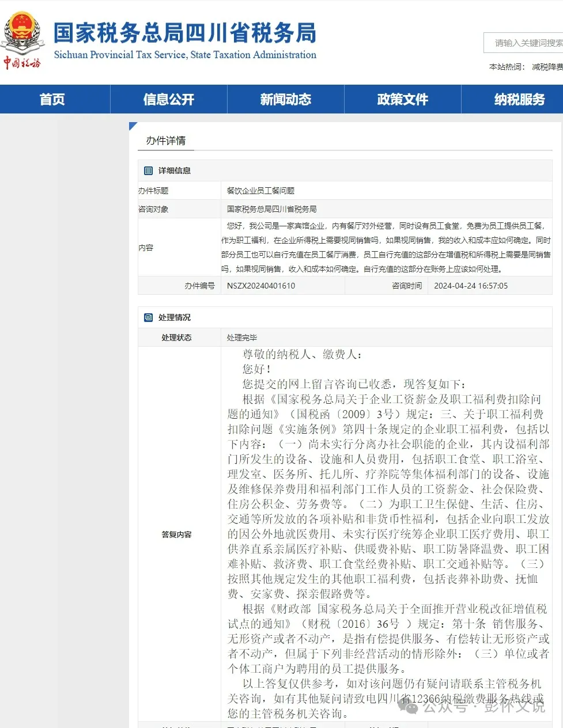
Task: Click the 处理情况 section header text
Action: point(175,317)
